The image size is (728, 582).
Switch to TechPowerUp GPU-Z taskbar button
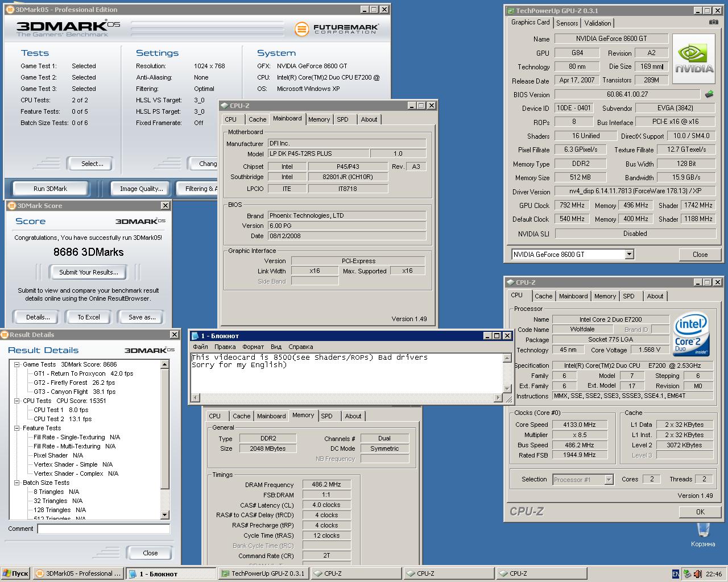(x=263, y=573)
